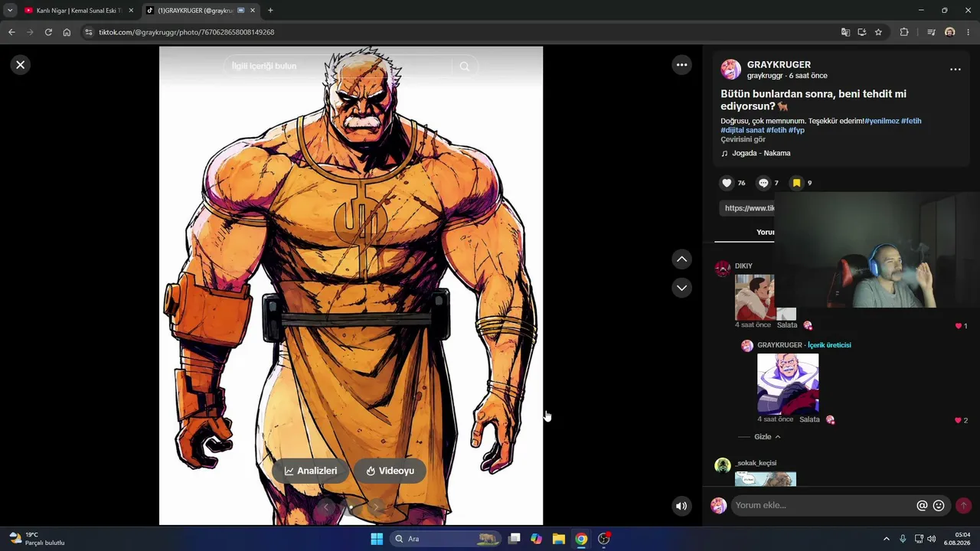
Task: Go to the next post with the down arrow
Action: [681, 288]
